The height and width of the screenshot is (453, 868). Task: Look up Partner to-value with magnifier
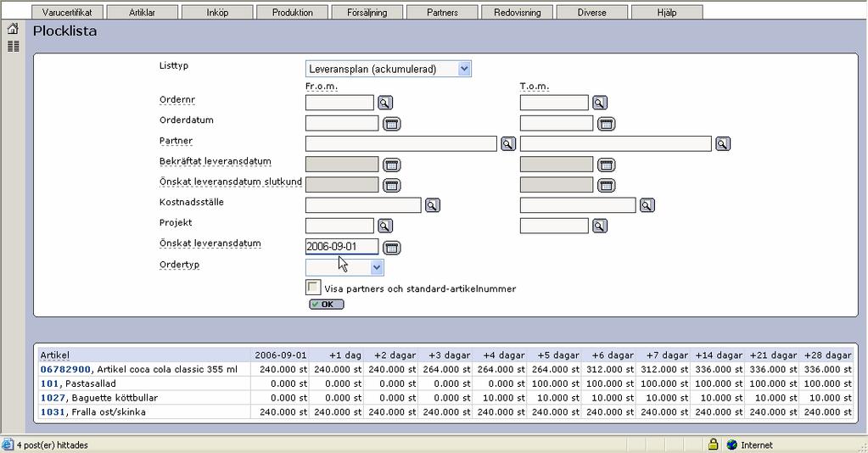click(x=722, y=144)
